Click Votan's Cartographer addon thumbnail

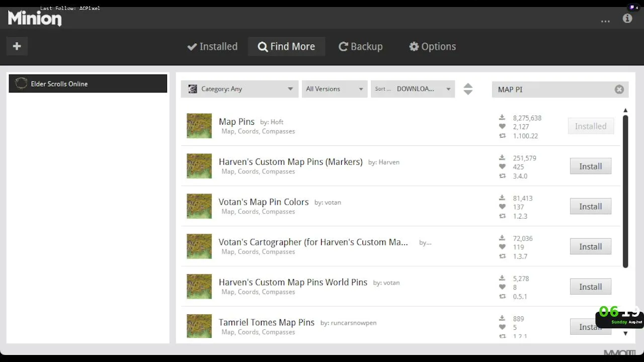[199, 246]
